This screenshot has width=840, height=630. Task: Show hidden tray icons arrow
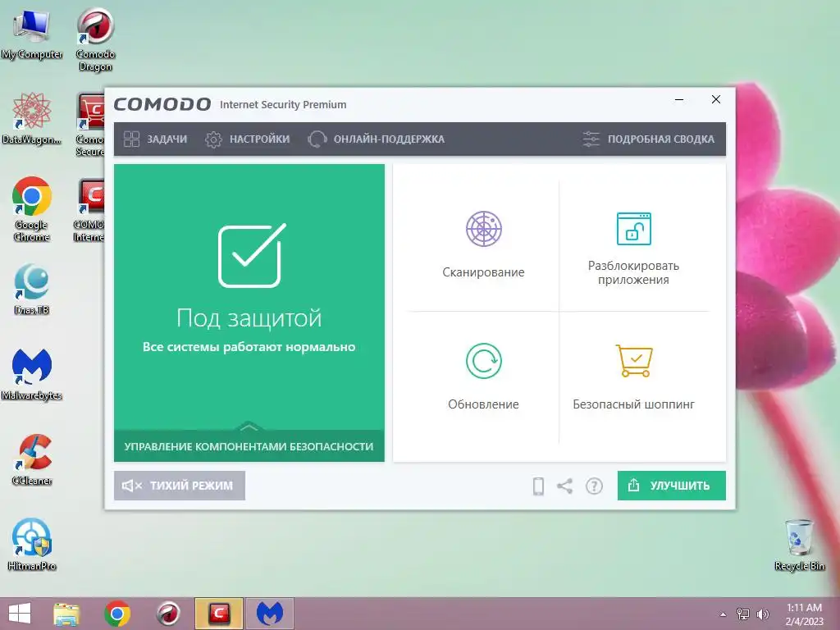coord(724,614)
